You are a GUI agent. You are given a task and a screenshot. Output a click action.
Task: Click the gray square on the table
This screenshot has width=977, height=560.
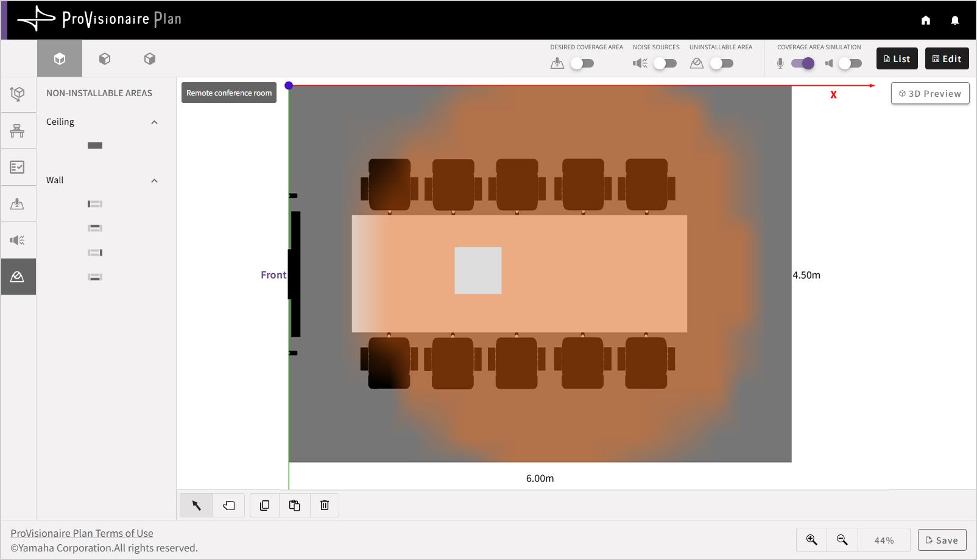478,270
